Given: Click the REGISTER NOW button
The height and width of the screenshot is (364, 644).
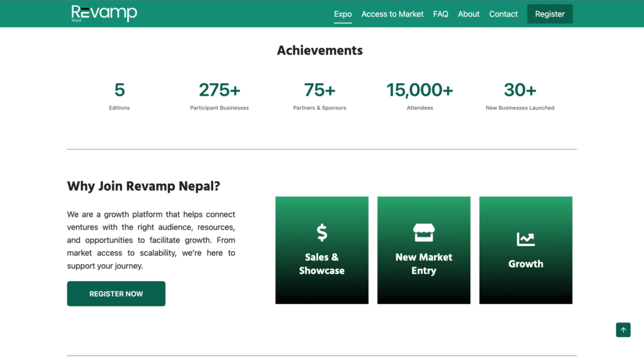Looking at the screenshot, I should 116,293.
